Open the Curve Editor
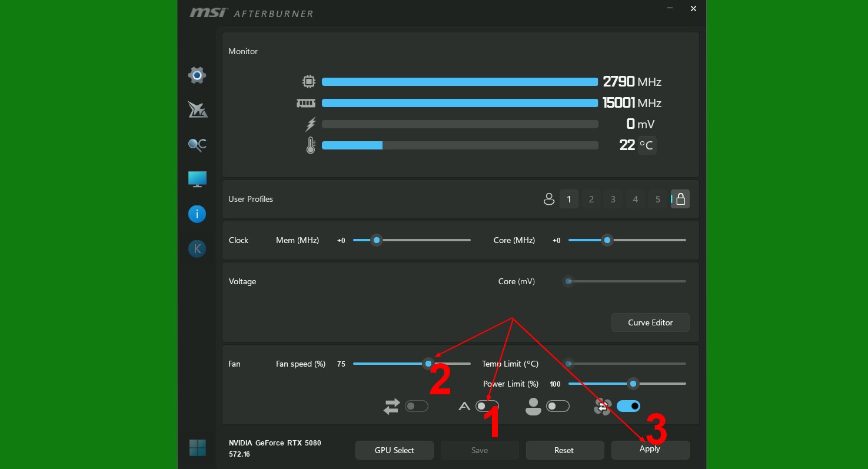This screenshot has height=469, width=868. coord(650,322)
